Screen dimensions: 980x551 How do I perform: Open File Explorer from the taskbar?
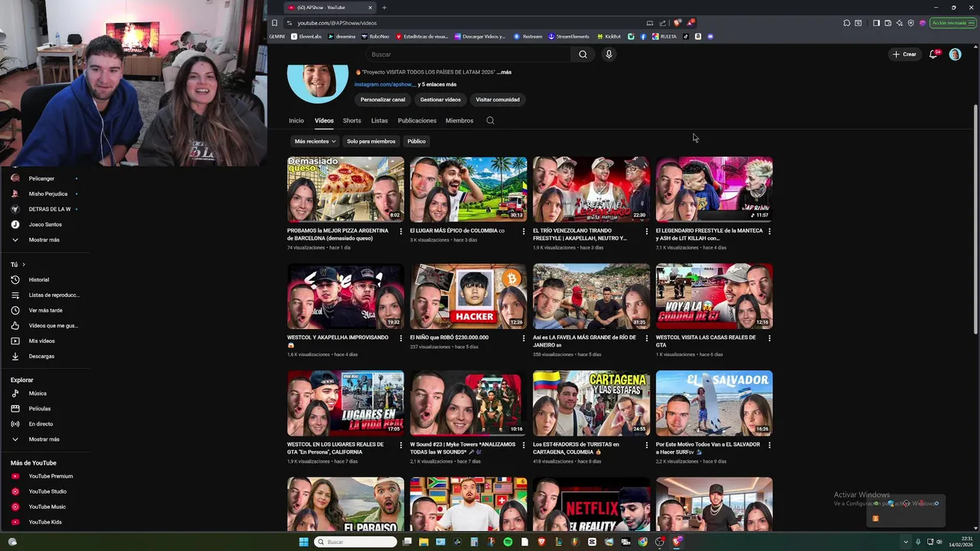(x=423, y=542)
